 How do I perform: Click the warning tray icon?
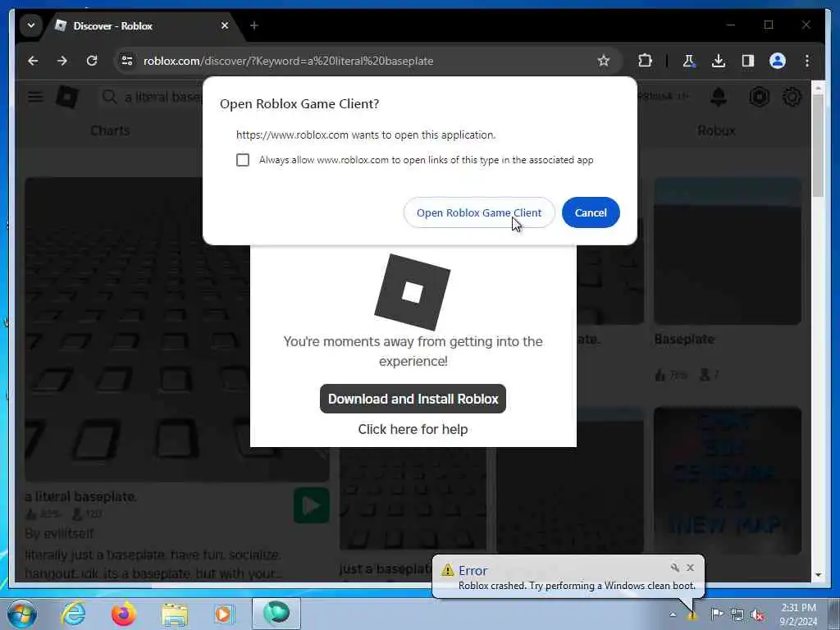[692, 615]
